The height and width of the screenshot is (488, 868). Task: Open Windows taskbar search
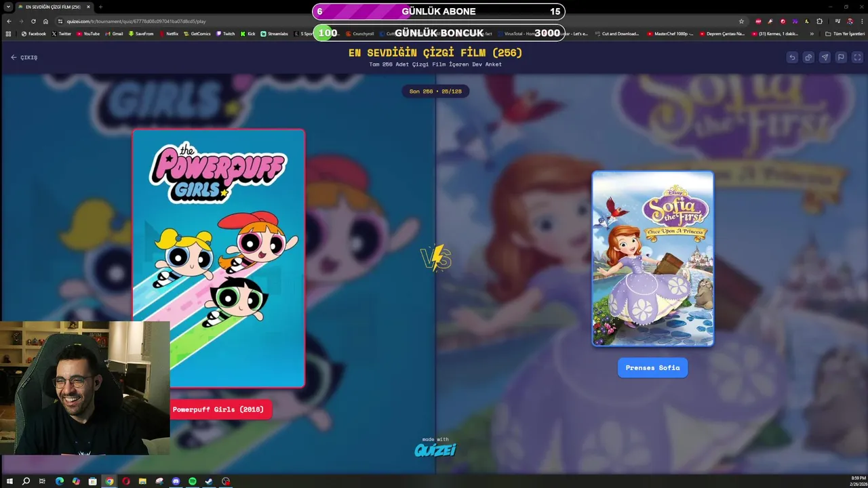26,481
